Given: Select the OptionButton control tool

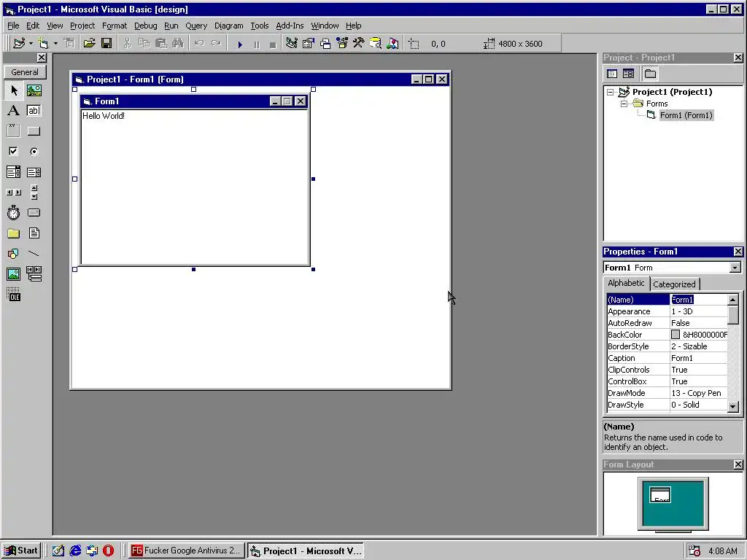Looking at the screenshot, I should (x=34, y=152).
